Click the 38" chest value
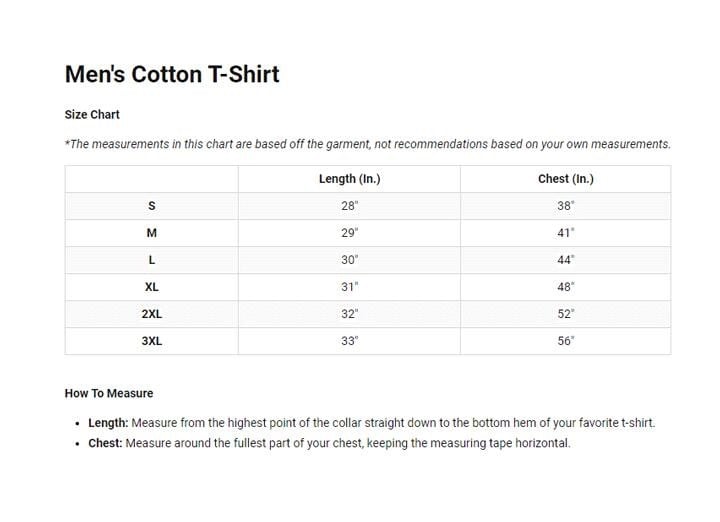This screenshot has height=522, width=720. [565, 206]
